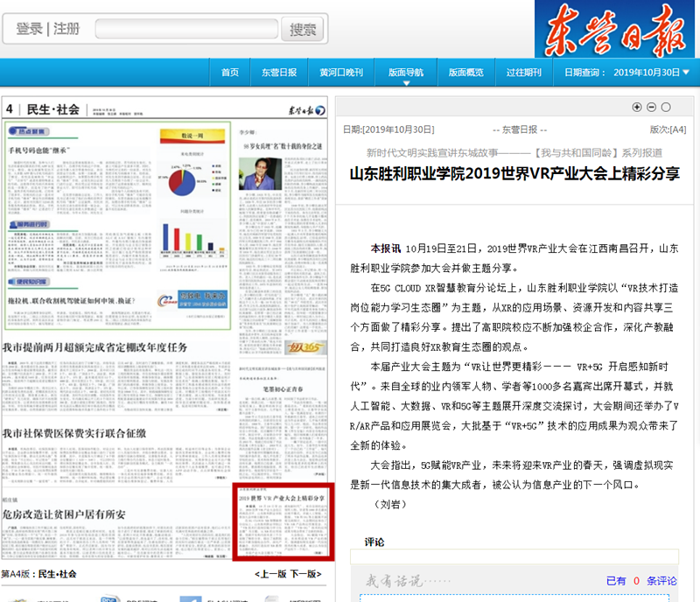700x602 pixels.
Task: Go to 首页 in navigation bar
Action: point(230,73)
